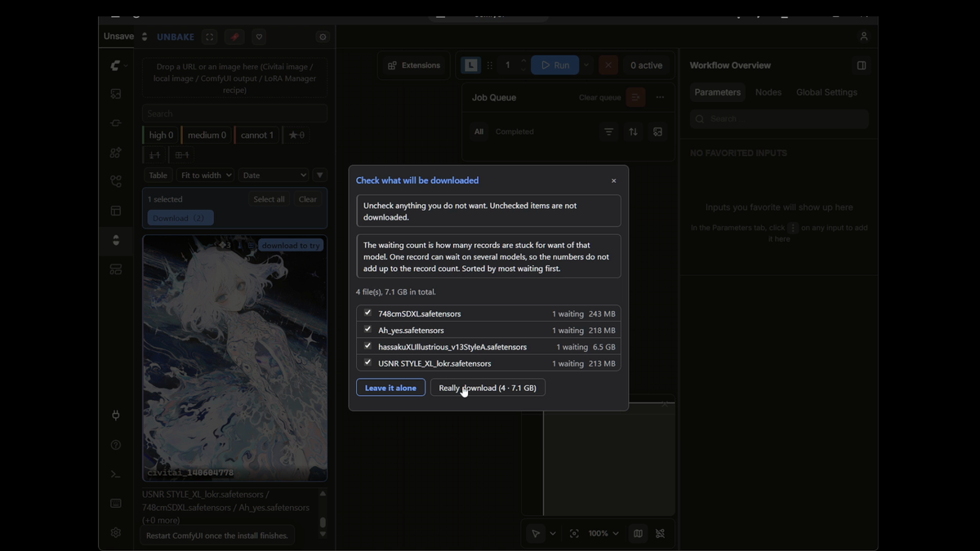Click the Job Queue image view icon

(x=657, y=131)
